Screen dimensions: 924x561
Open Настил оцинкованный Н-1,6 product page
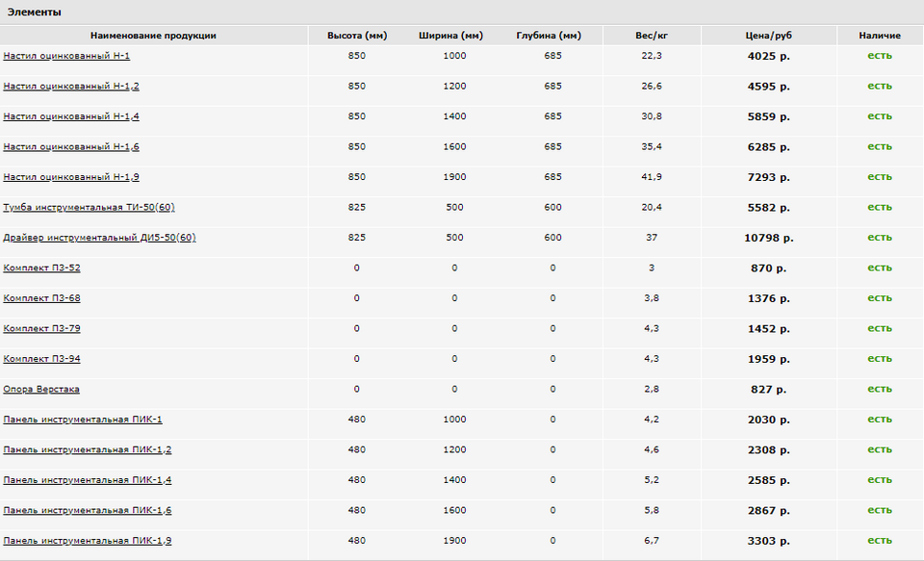click(71, 146)
